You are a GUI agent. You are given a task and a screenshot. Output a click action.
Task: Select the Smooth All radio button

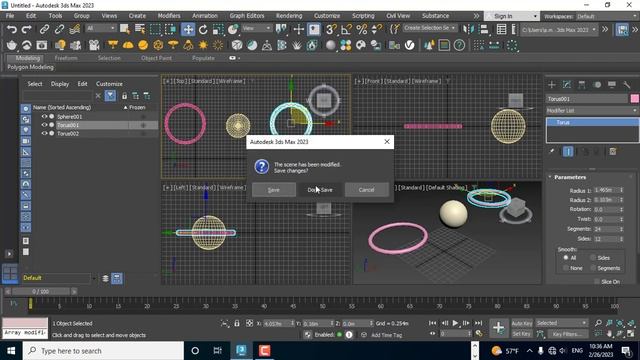566,258
